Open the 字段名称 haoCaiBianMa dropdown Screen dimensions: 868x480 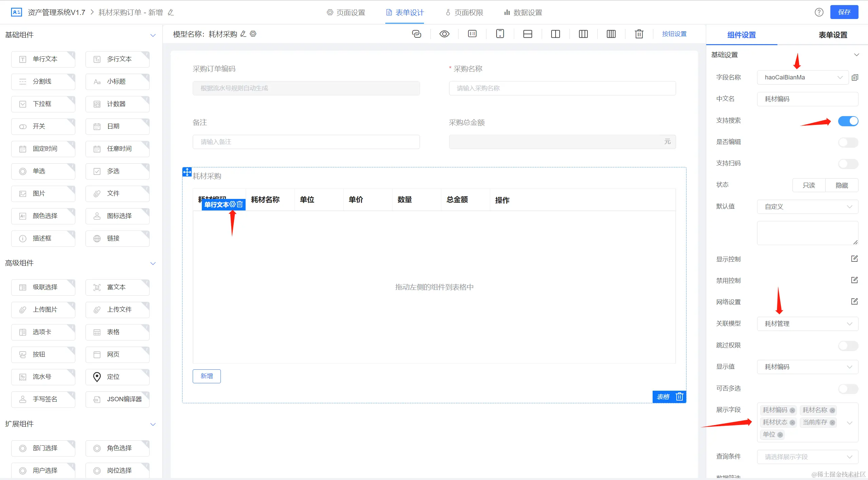(x=803, y=77)
